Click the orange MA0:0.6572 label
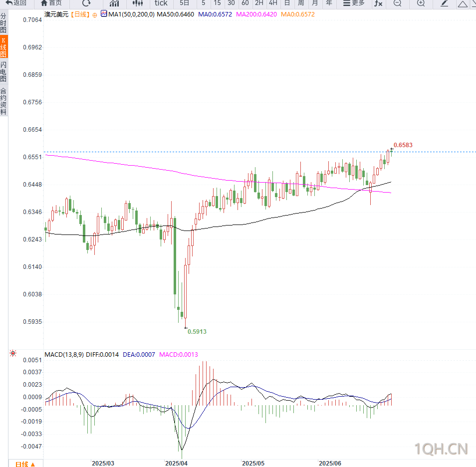 pyautogui.click(x=298, y=14)
